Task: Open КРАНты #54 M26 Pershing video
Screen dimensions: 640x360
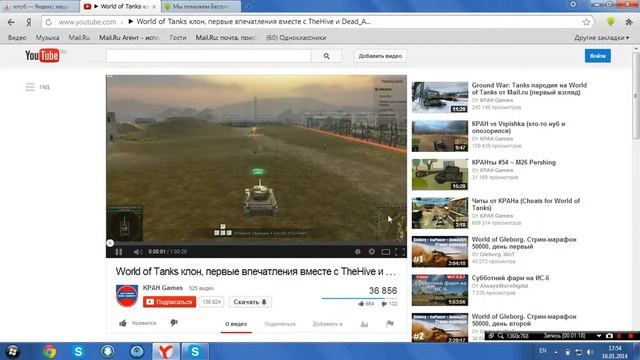Action: (513, 162)
